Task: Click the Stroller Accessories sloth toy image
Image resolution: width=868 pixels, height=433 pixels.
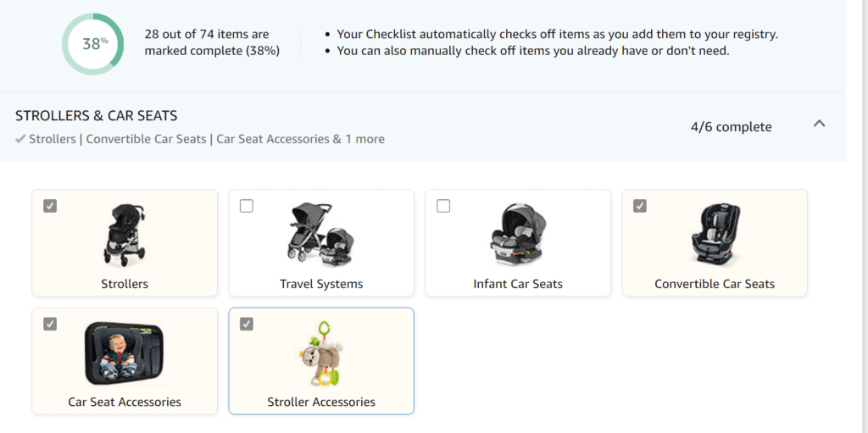Action: [x=321, y=353]
